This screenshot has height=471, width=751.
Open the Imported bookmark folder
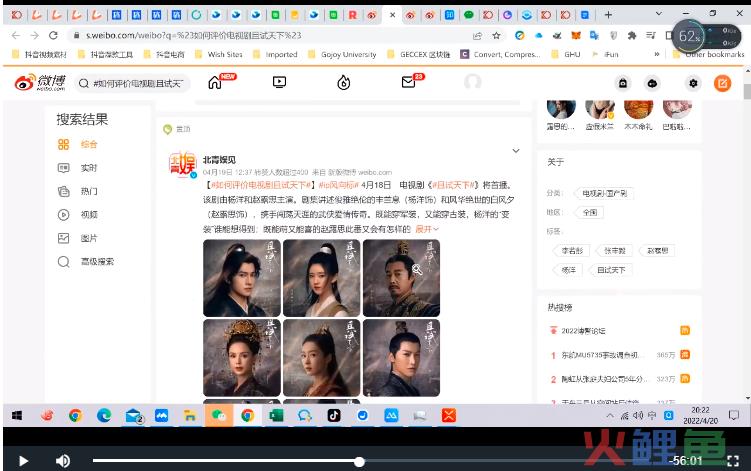[x=276, y=54]
